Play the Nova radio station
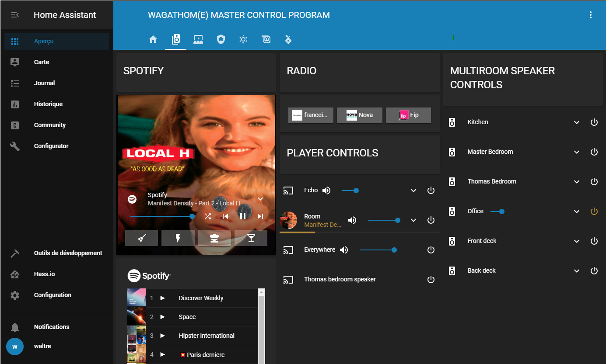The width and height of the screenshot is (606, 364). coord(360,115)
